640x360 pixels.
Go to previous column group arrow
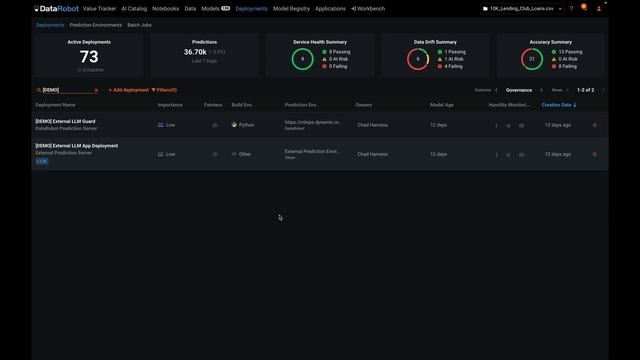tap(496, 90)
